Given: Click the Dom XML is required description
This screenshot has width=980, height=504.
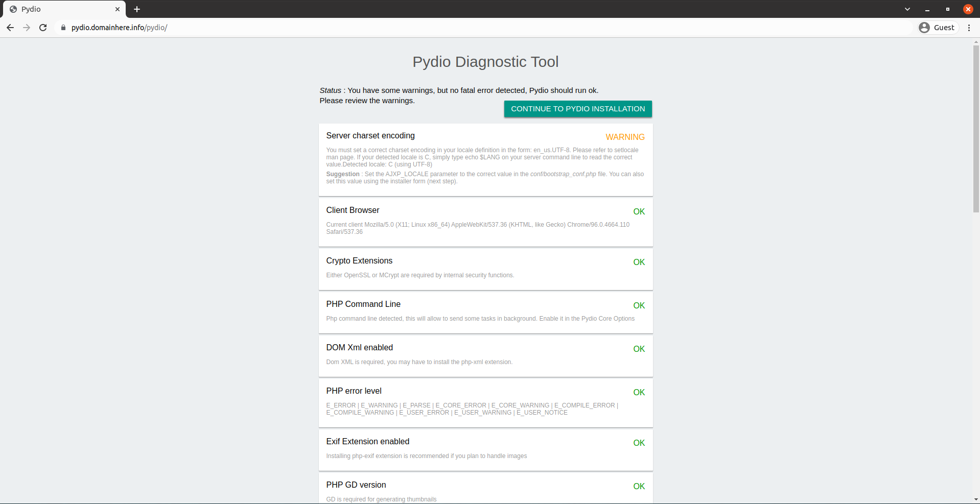Looking at the screenshot, I should click(419, 362).
